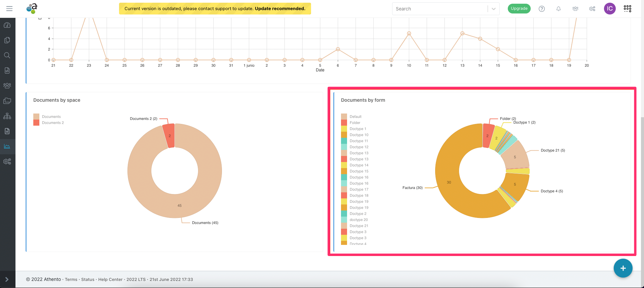Image resolution: width=644 pixels, height=288 pixels.
Task: Click the green Upgrade button
Action: [519, 9]
